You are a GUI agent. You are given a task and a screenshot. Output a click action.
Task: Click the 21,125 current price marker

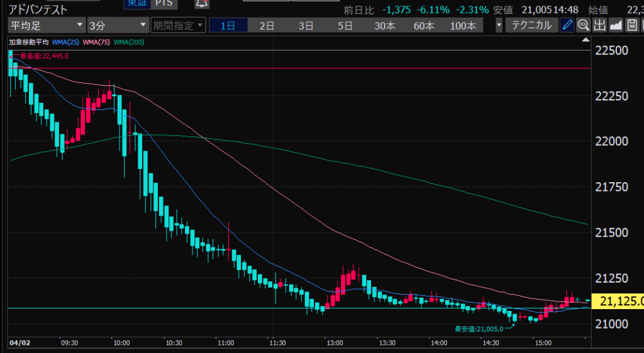click(619, 302)
